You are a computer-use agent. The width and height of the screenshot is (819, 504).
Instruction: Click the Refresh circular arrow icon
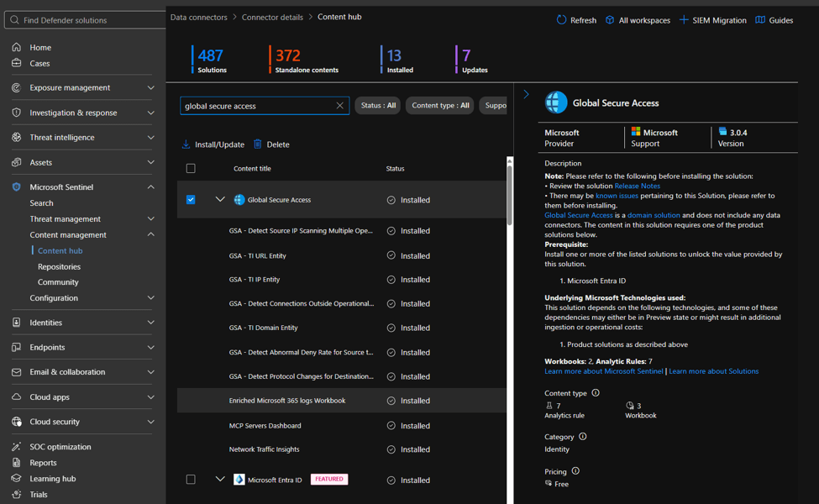(561, 20)
